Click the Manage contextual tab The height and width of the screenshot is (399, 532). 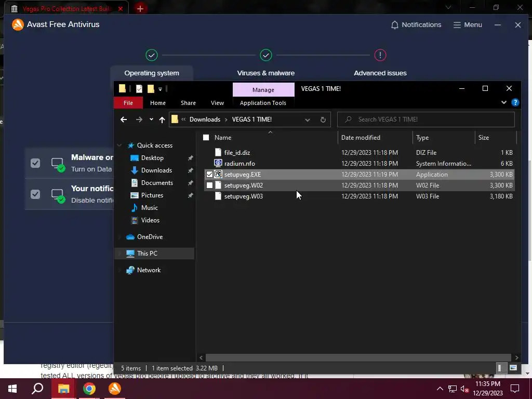[263, 89]
